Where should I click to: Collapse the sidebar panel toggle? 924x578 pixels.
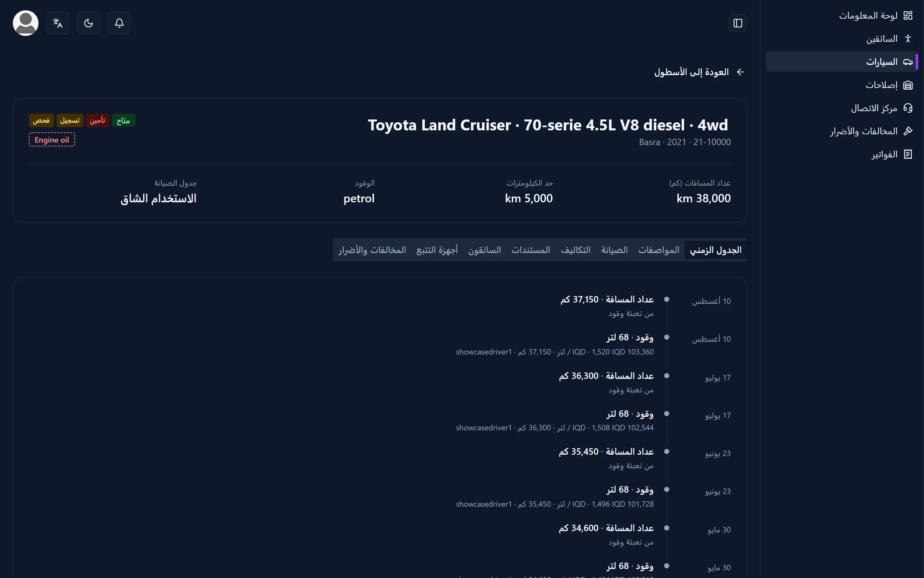[x=738, y=23]
